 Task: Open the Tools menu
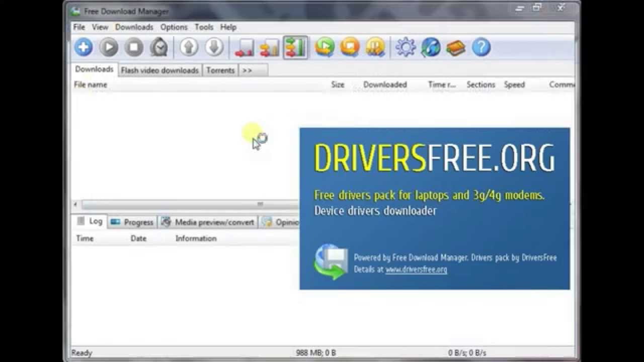tap(204, 27)
